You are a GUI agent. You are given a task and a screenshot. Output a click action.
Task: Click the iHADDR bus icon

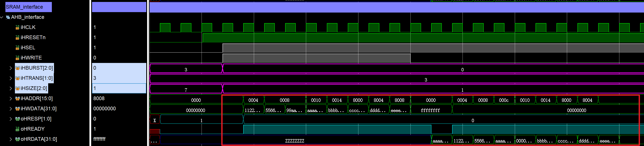pyautogui.click(x=17, y=98)
